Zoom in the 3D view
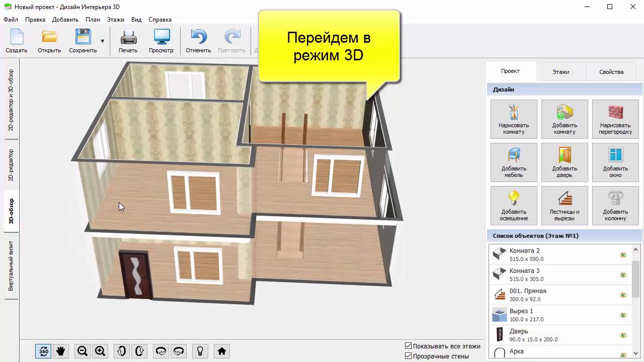644x362 pixels. coord(100,351)
